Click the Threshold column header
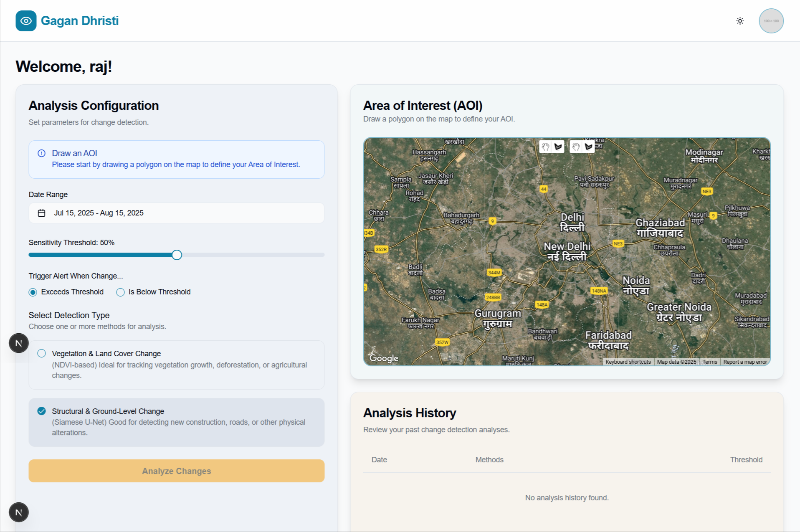 [x=746, y=460]
